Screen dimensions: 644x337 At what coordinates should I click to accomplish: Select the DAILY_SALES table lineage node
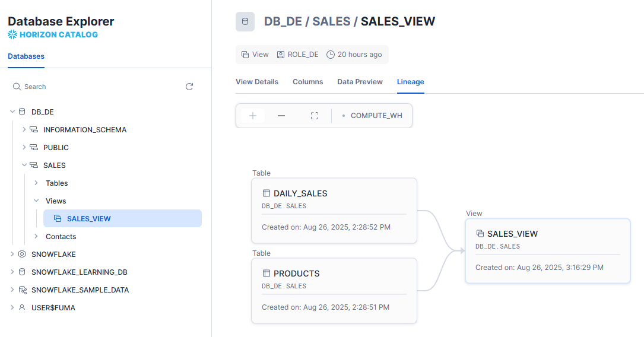pos(334,210)
